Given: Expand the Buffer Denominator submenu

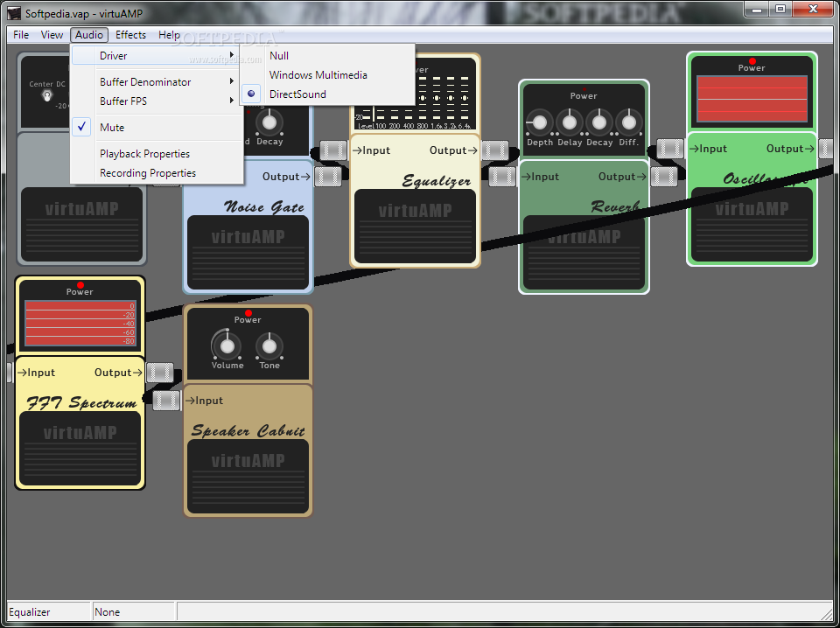Looking at the screenshot, I should coord(156,82).
